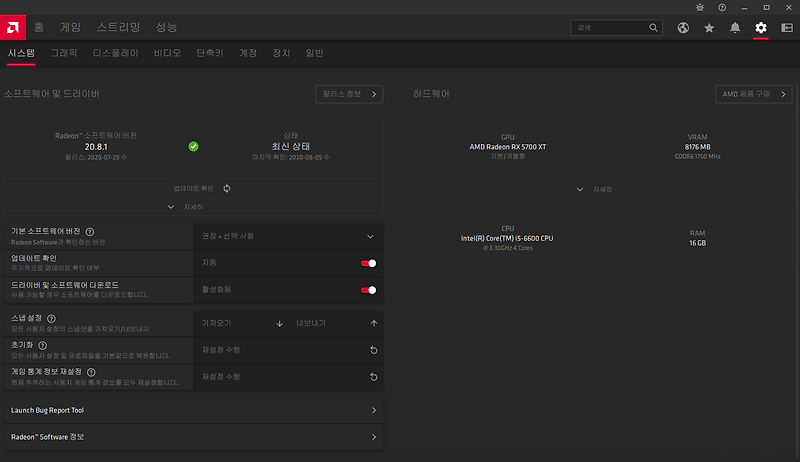Toggle the sidebar panel icon
Screen dimensions: 800x462
787,28
